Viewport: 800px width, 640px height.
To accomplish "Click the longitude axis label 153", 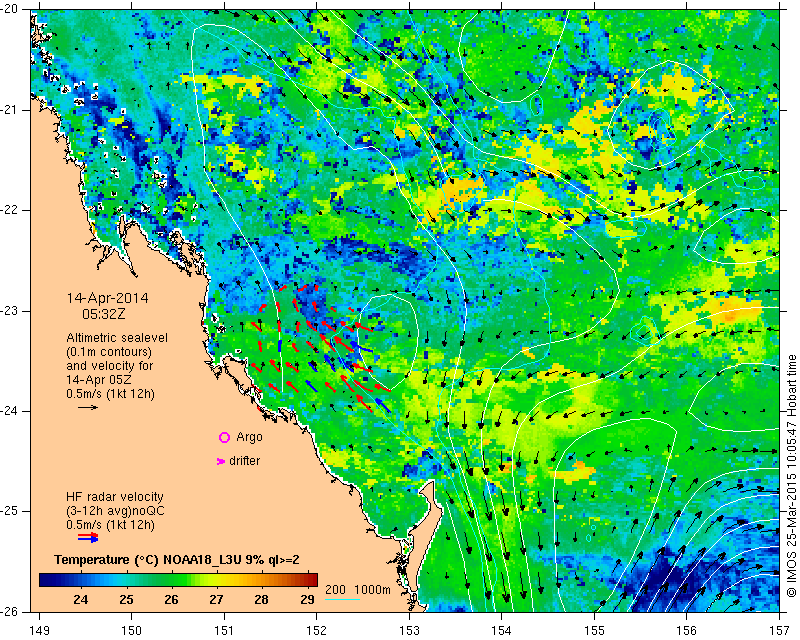I will tap(409, 631).
